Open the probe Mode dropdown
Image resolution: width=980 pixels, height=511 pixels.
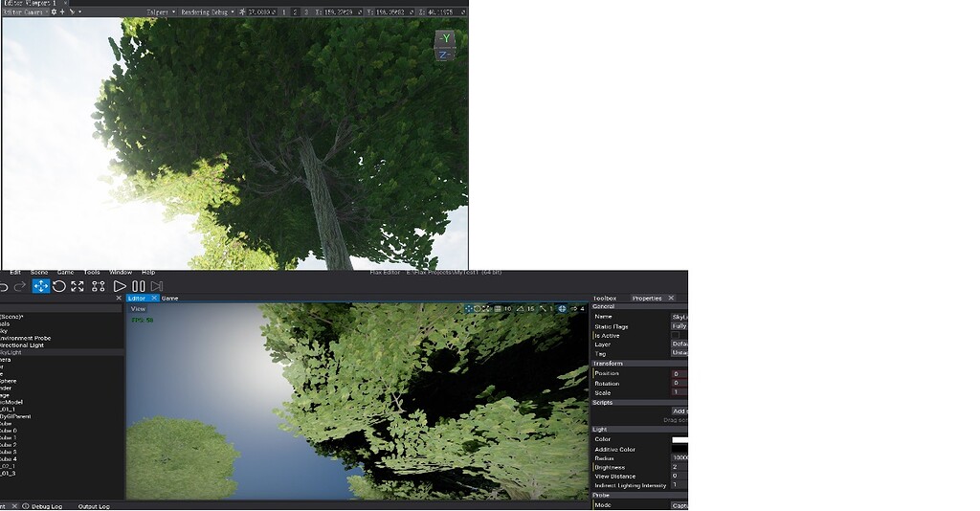click(x=679, y=505)
